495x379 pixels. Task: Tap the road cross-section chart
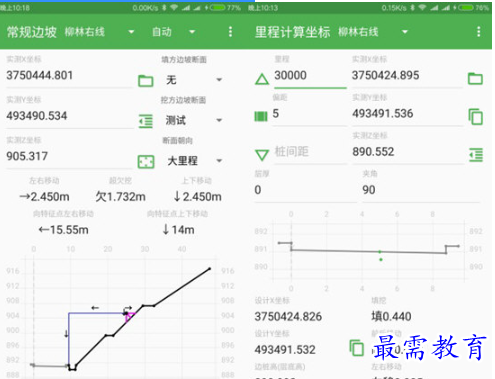(368, 251)
